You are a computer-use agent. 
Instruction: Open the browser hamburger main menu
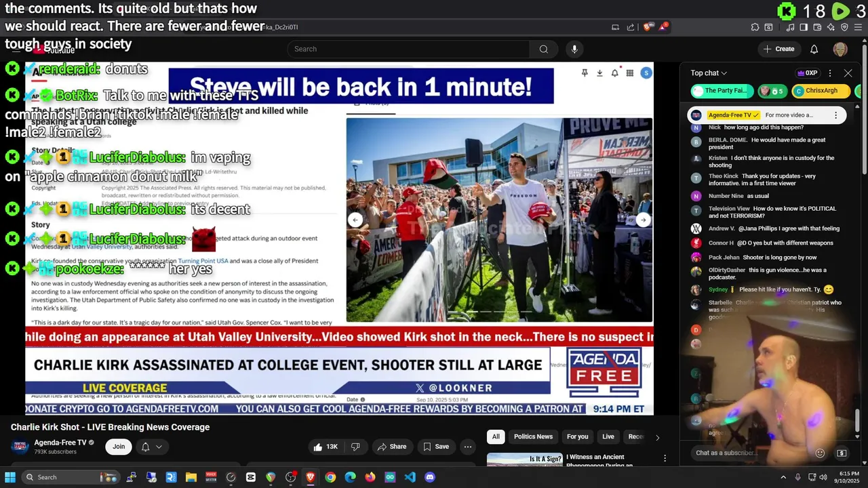(x=858, y=27)
